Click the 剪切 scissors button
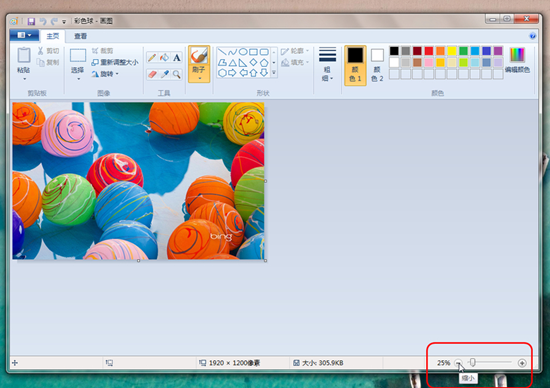The width and height of the screenshot is (550, 388). 48,51
